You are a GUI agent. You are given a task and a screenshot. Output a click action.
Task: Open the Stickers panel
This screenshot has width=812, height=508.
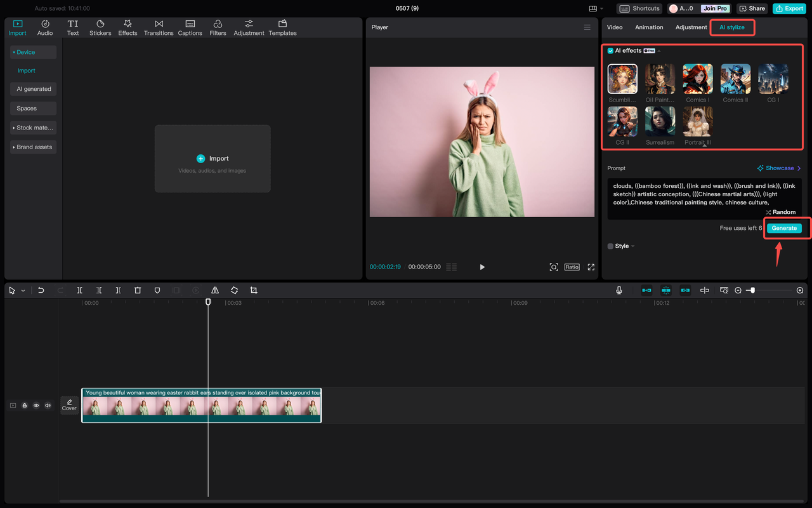(100, 27)
